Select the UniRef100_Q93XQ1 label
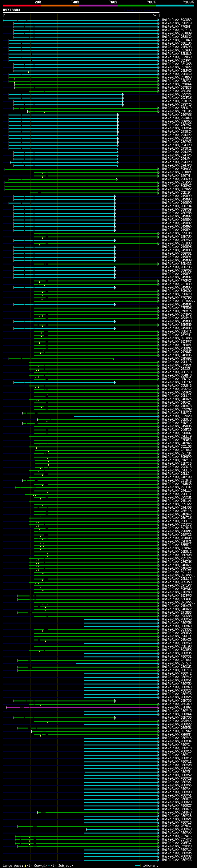Screen dimensions: 197x868 (x=177, y=497)
